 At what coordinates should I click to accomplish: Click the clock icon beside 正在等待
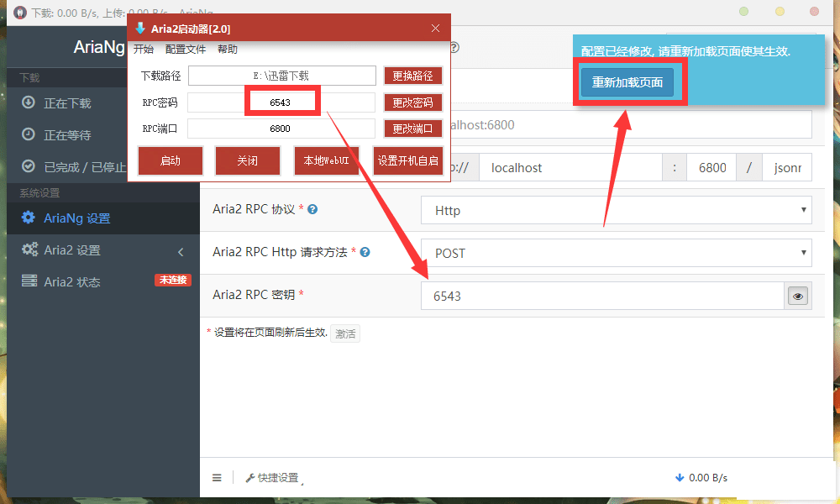[x=29, y=134]
